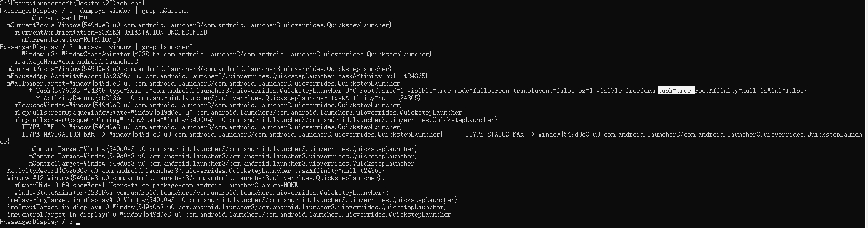Click the imeLayeringTarget line
The height and width of the screenshot is (228, 868).
232,200
